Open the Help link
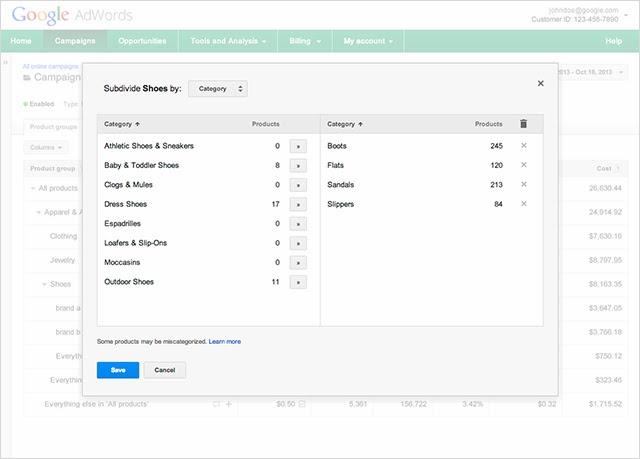The image size is (640, 459). coord(613,41)
